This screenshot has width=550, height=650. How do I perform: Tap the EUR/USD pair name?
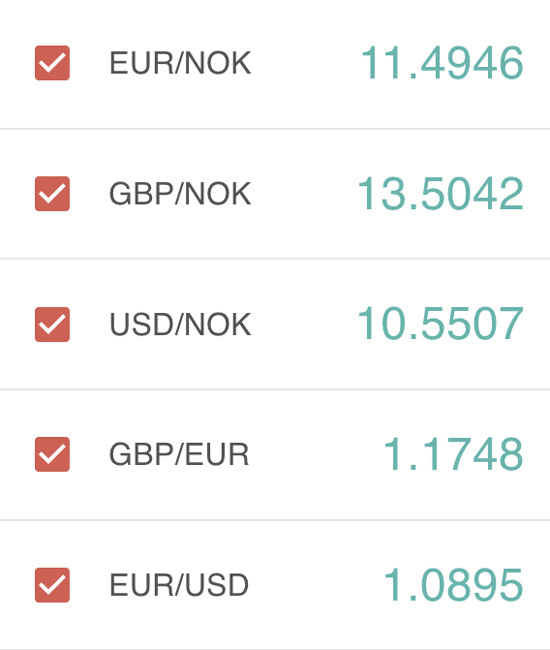(179, 585)
